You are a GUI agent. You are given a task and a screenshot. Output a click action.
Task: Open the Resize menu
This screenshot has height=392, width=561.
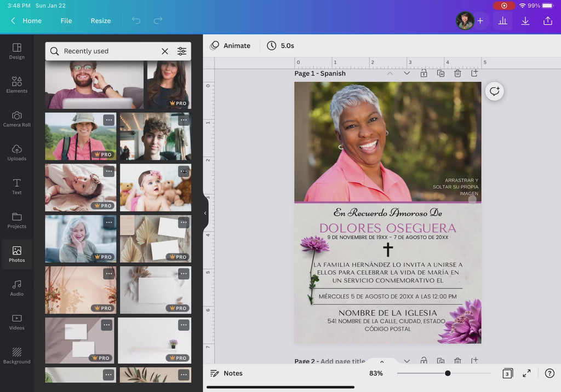[x=101, y=21]
